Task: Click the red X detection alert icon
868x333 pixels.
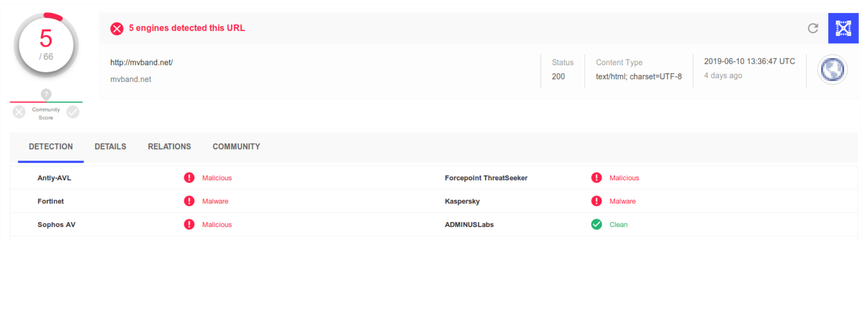Action: (117, 29)
